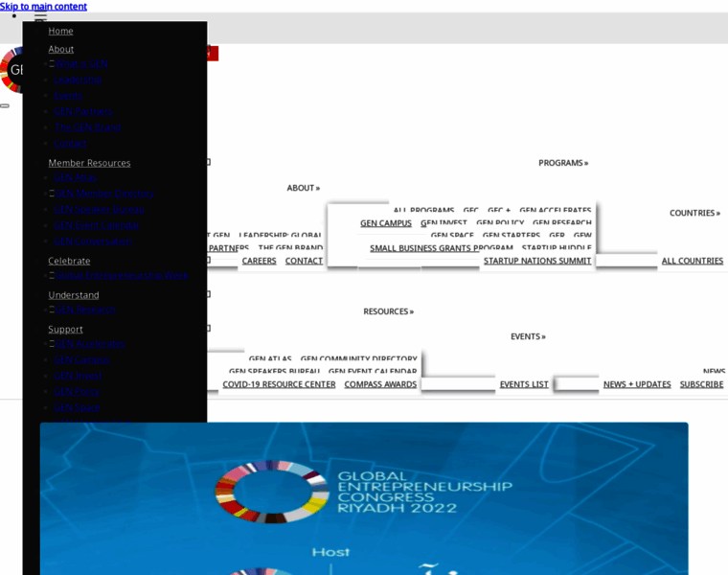This screenshot has height=575, width=728.
Task: Open GEN Partners link
Action: pos(83,111)
